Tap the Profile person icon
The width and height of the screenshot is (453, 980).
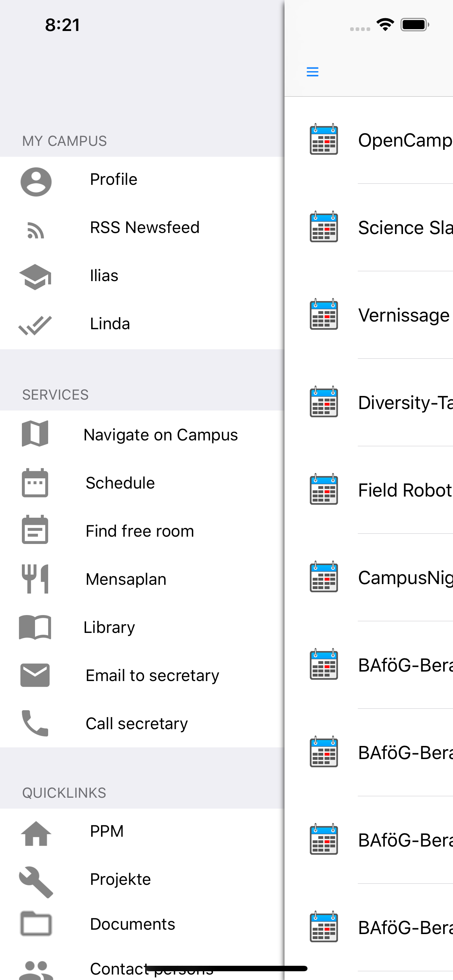coord(36,182)
